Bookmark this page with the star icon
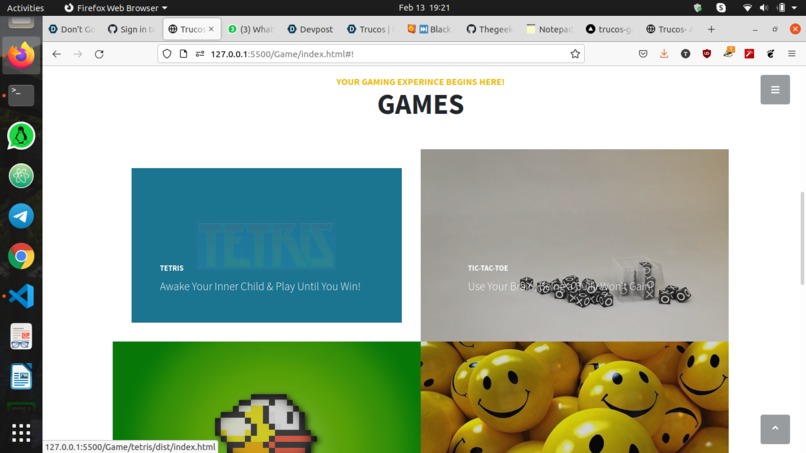Image resolution: width=806 pixels, height=453 pixels. pos(575,53)
